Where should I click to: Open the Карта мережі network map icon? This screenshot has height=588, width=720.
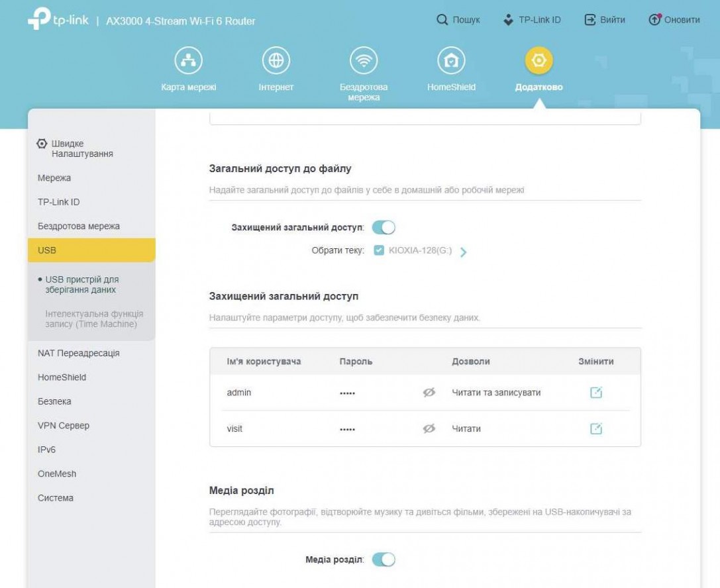coord(189,62)
